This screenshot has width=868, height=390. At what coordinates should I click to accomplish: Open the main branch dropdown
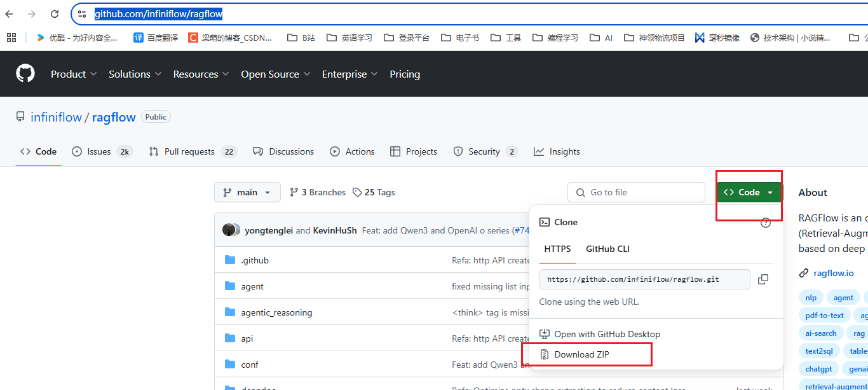247,192
